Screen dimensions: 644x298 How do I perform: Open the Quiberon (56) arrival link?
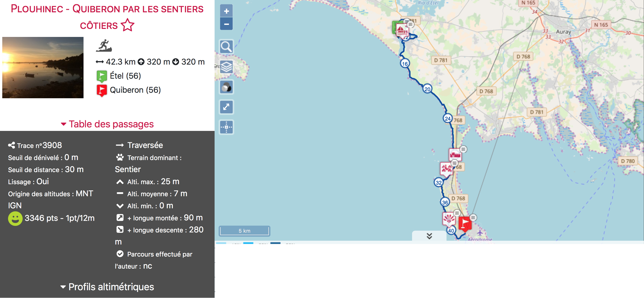pyautogui.click(x=135, y=90)
